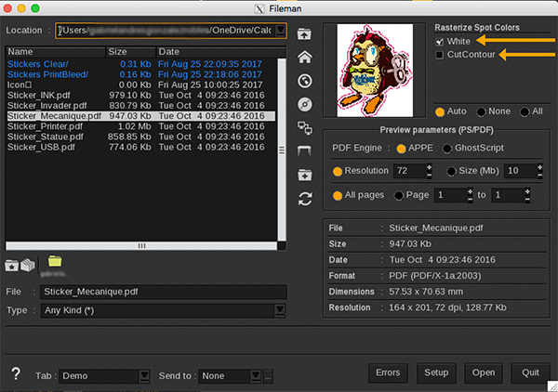Open the Type filter dropdown

tap(279, 309)
